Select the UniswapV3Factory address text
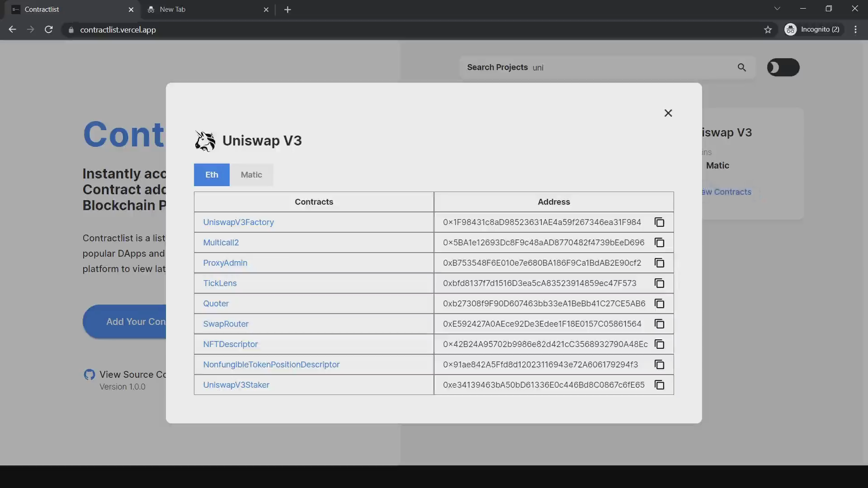This screenshot has width=868, height=488. (x=542, y=222)
